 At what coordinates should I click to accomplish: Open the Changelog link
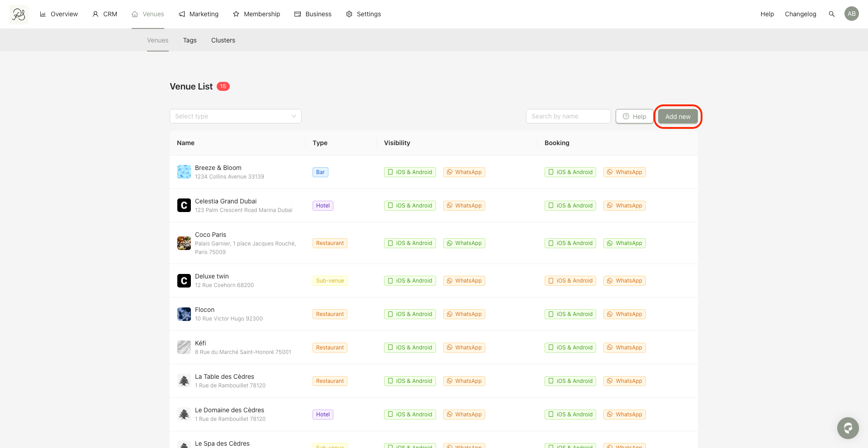(x=801, y=14)
